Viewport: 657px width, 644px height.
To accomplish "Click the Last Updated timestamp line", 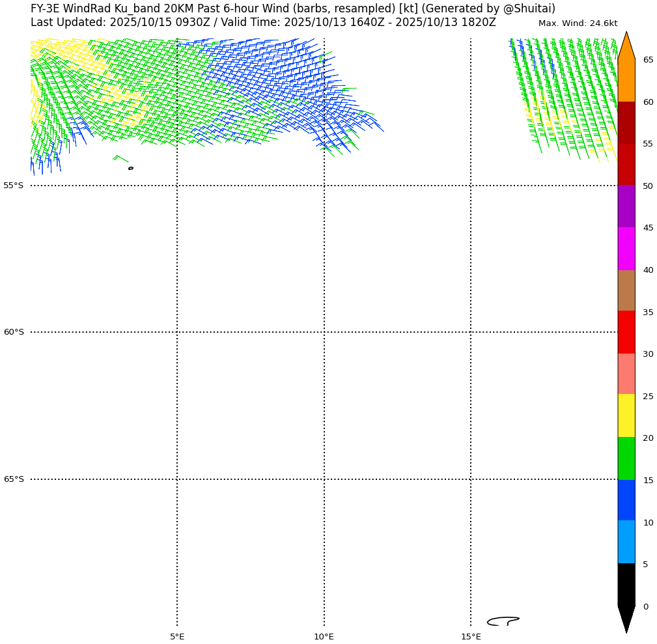I will [x=263, y=23].
